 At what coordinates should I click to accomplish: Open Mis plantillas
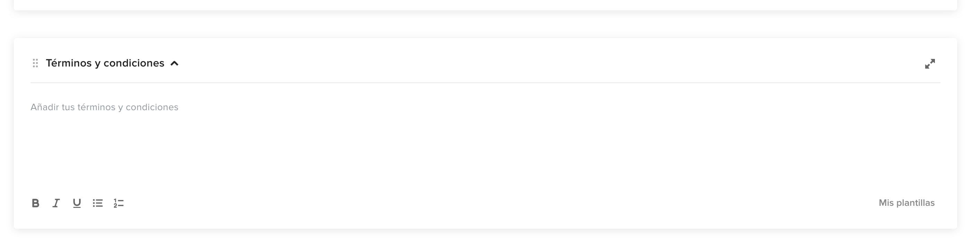tap(906, 203)
